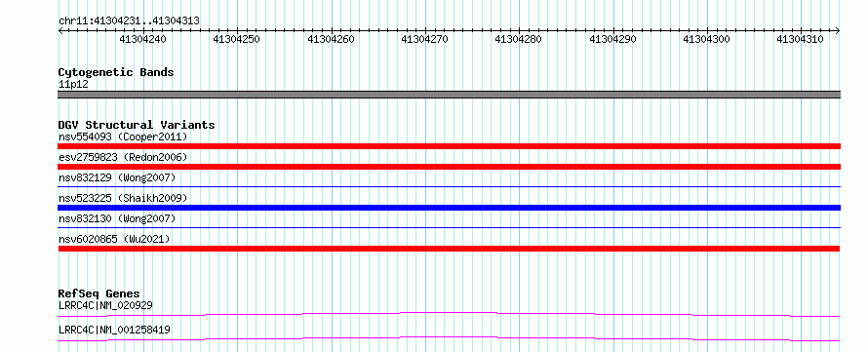
Task: Click ruler position 41304300
Action: coord(706,39)
